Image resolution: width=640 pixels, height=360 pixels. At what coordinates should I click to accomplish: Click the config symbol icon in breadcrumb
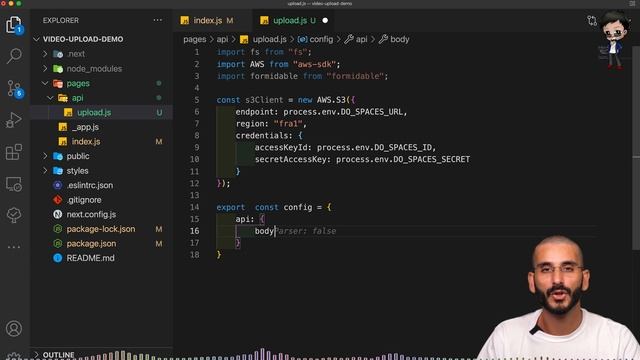(x=302, y=40)
